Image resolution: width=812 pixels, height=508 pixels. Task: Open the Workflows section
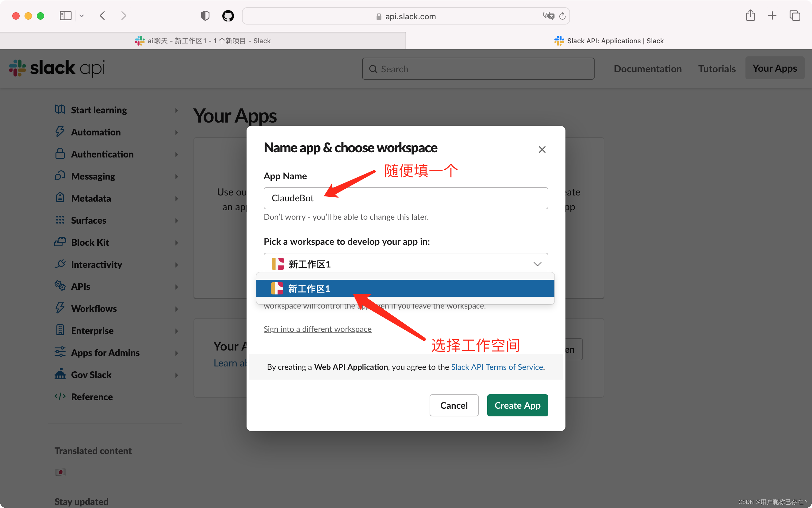coord(93,308)
